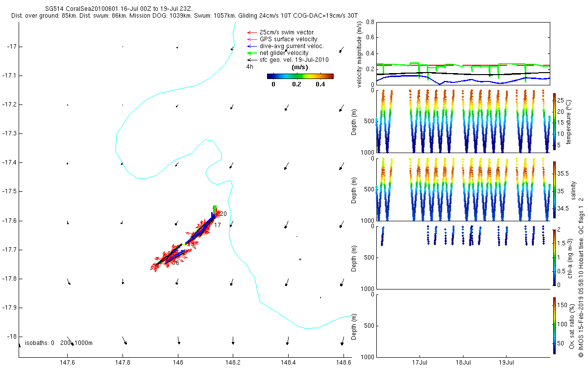The width and height of the screenshot is (588, 368).
Task: Click the magenta GPS surface velocity arrow
Action: pyautogui.click(x=252, y=39)
